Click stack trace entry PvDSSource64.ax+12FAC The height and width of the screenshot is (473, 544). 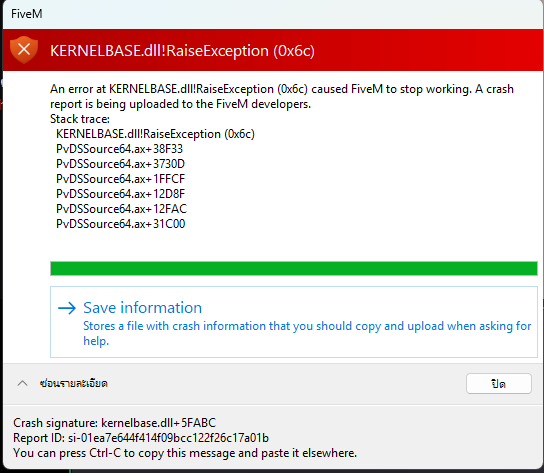click(x=121, y=209)
